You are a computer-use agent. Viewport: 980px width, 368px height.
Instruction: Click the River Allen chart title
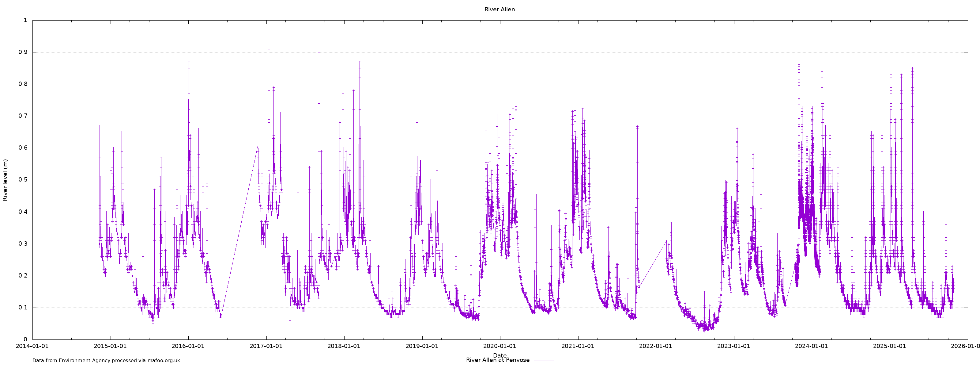tap(499, 10)
